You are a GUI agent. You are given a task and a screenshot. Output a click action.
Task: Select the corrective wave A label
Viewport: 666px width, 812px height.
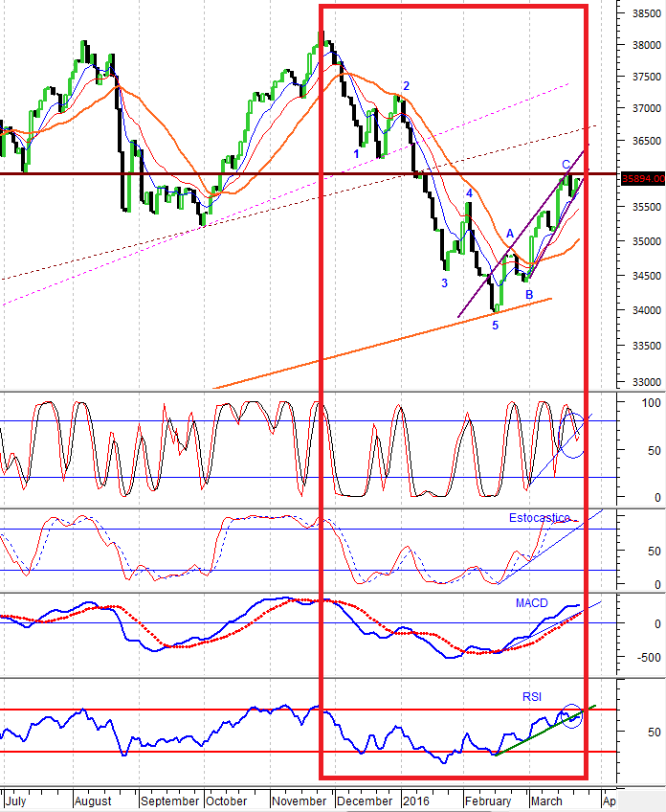click(510, 234)
